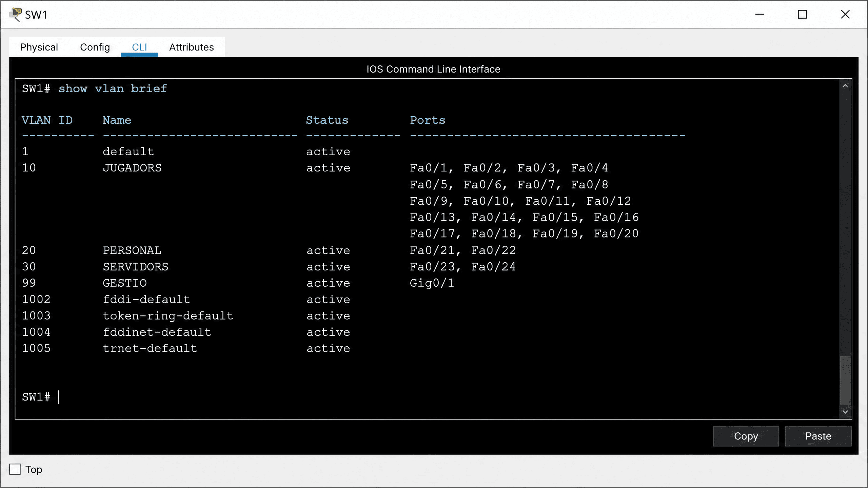The width and height of the screenshot is (868, 488).
Task: Close the SW1 window
Action: coord(845,14)
